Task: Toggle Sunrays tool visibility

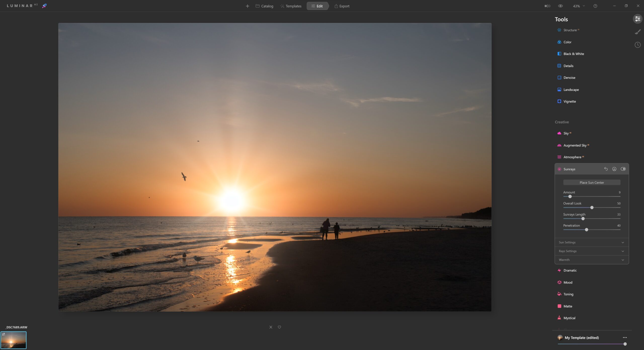Action: pos(623,169)
